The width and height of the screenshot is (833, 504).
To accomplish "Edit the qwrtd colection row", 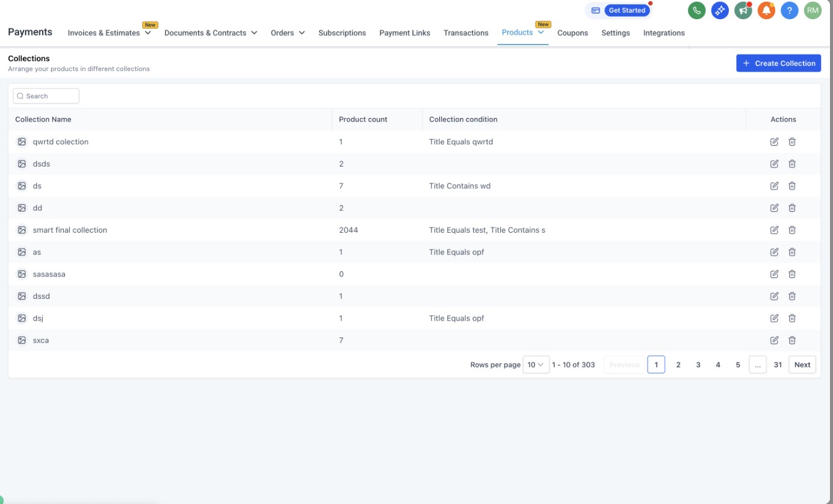I will (775, 142).
